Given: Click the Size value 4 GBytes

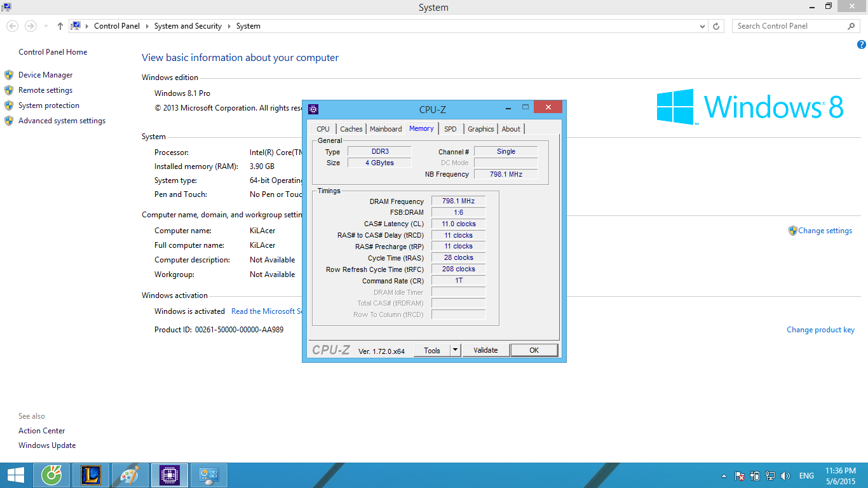Looking at the screenshot, I should click(x=379, y=163).
